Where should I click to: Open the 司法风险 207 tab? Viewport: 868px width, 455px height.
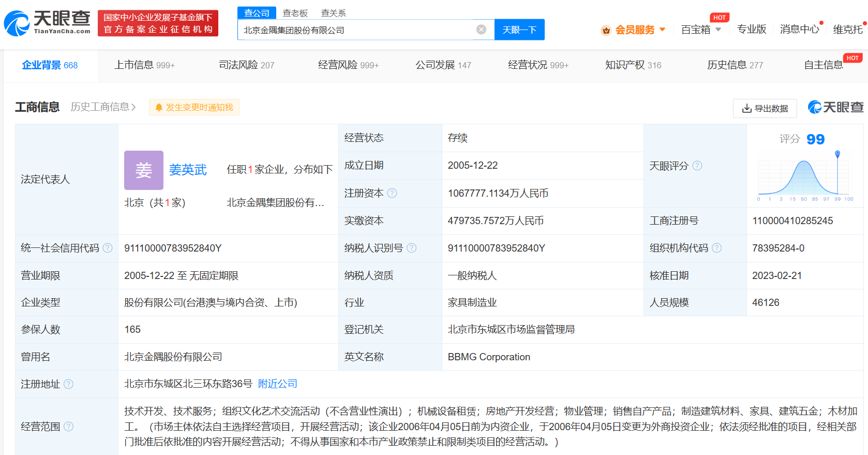pyautogui.click(x=246, y=65)
